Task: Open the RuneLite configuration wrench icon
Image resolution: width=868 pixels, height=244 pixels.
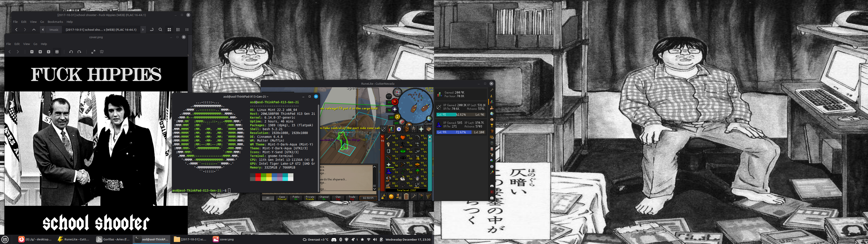Action: click(x=492, y=90)
